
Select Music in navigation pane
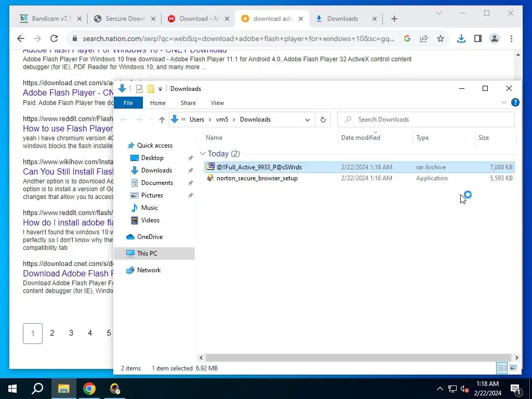[x=149, y=208]
